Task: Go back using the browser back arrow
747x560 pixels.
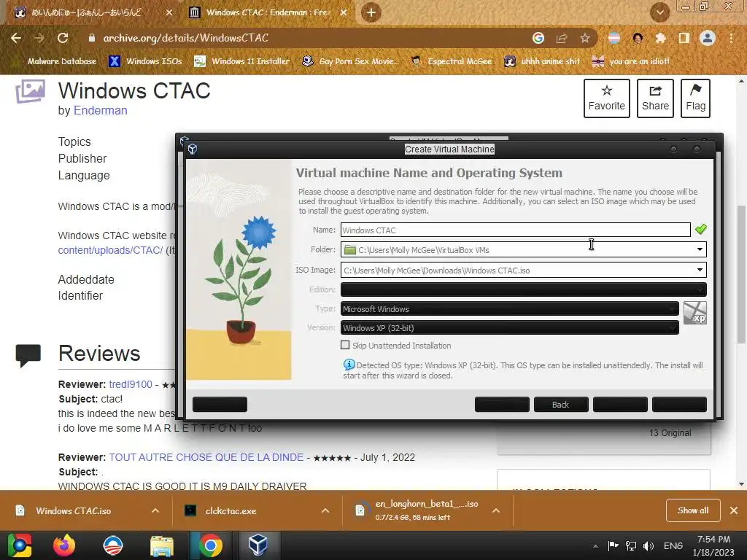Action: click(x=16, y=38)
